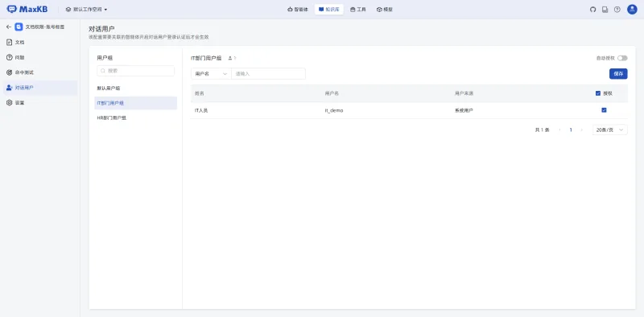Image resolution: width=644 pixels, height=317 pixels.
Task: Go to next page arrow
Action: pos(581,130)
